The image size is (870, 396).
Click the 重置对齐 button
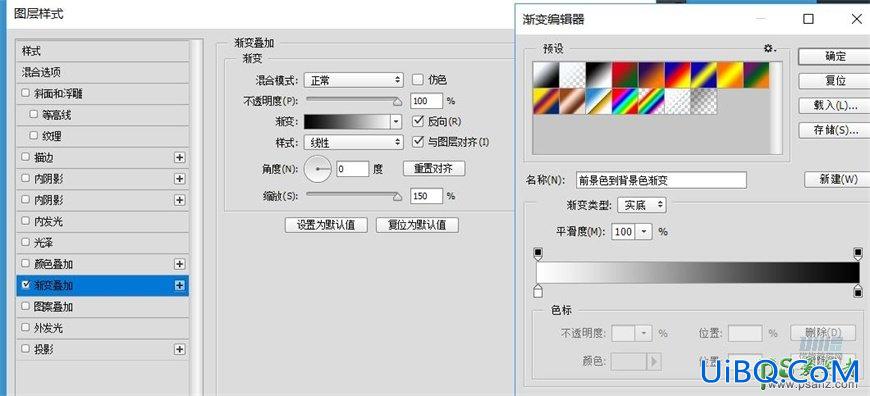[434, 169]
